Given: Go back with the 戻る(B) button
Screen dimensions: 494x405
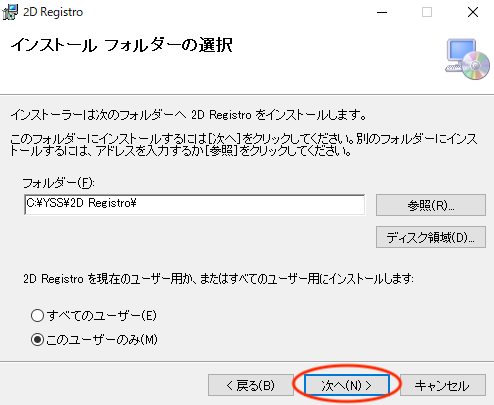Looking at the screenshot, I should click(x=251, y=385).
